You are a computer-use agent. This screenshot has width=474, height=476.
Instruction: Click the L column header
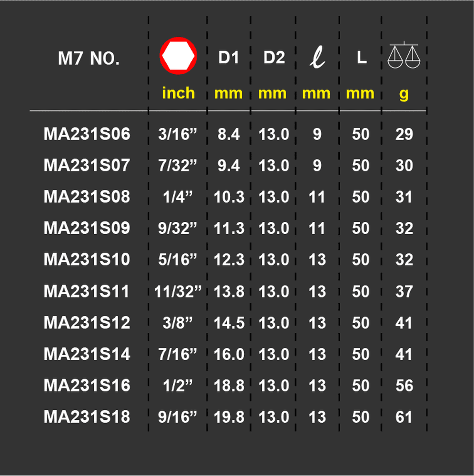361,58
